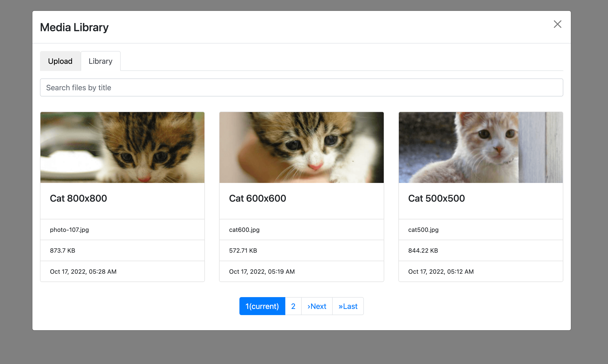Jump to the Last page

point(348,306)
